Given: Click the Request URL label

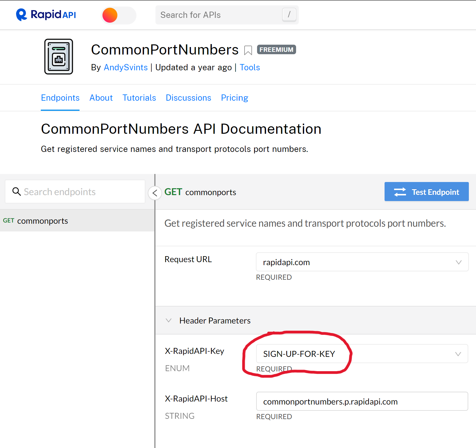Looking at the screenshot, I should pos(188,259).
